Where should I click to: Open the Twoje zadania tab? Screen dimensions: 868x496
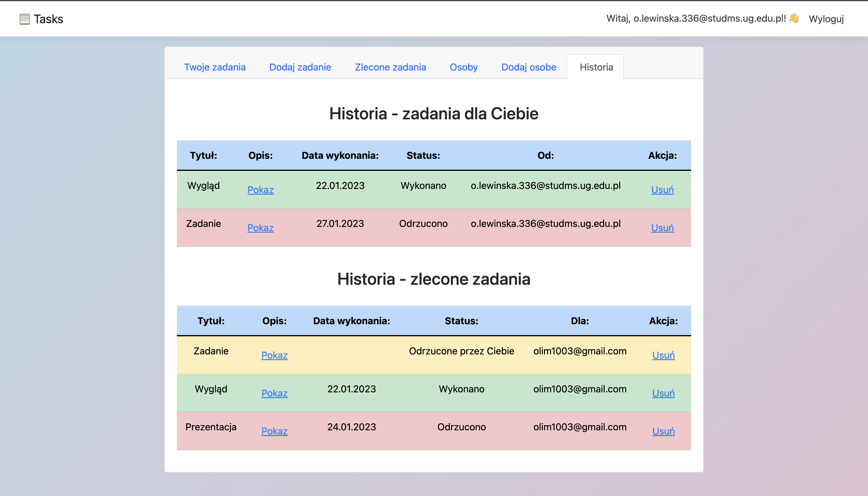coord(215,67)
